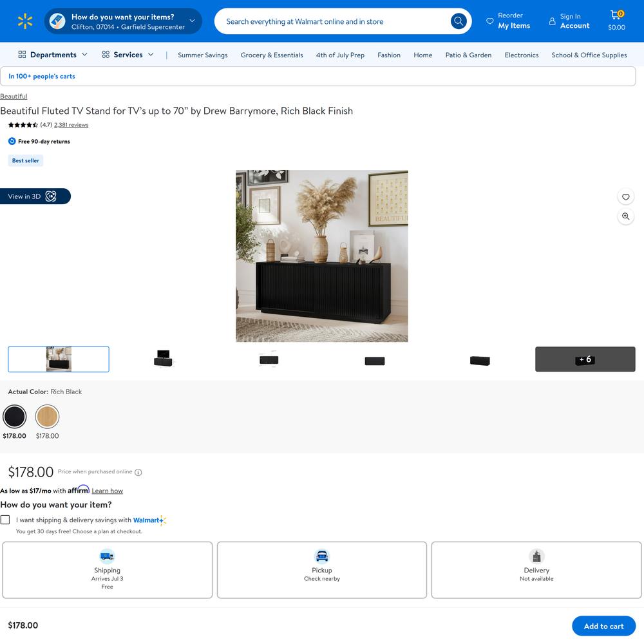Image resolution: width=644 pixels, height=644 pixels.
Task: Click the Sign In account person icon
Action: [x=553, y=21]
